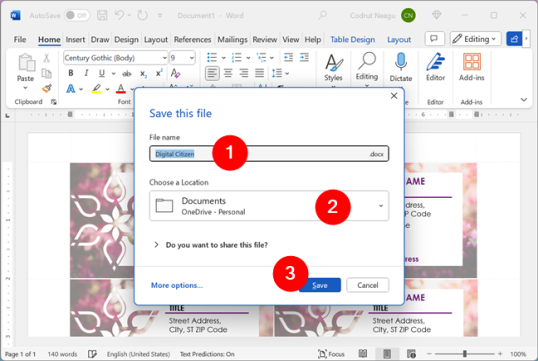
Task: Open the highlight color dropdown arrow
Action: [x=107, y=89]
